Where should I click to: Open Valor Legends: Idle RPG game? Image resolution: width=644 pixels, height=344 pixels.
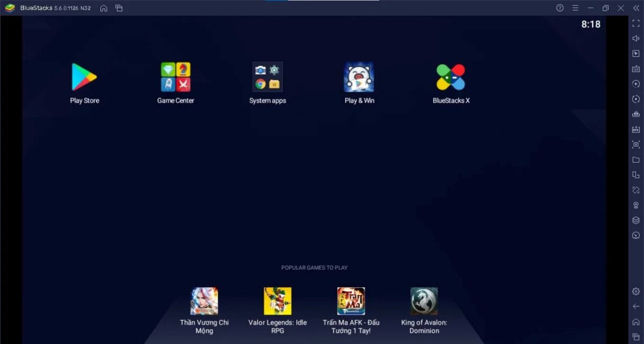[277, 301]
